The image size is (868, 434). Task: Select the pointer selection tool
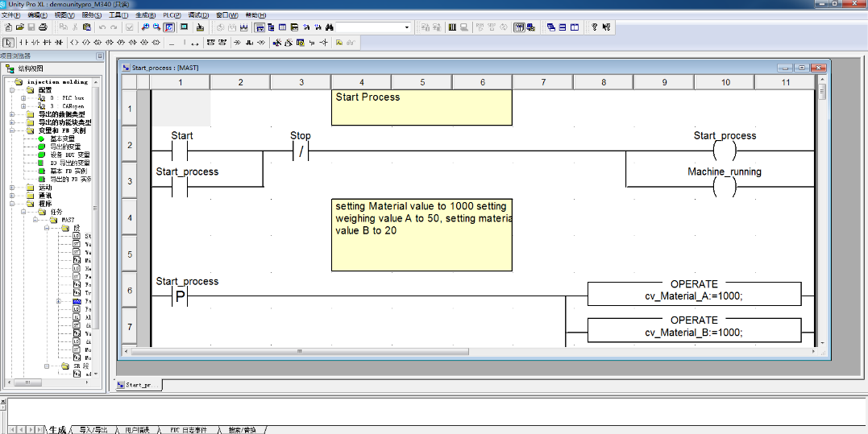click(8, 42)
